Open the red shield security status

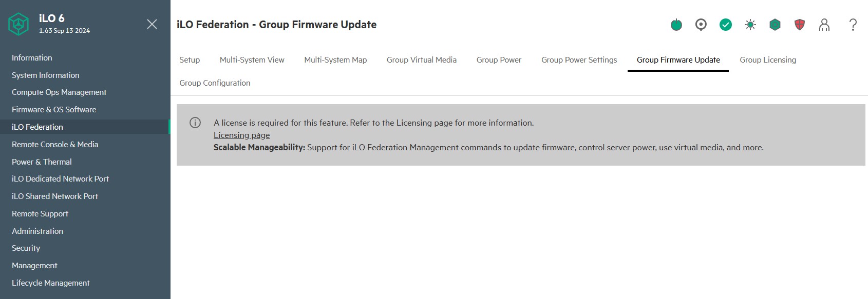pos(800,25)
